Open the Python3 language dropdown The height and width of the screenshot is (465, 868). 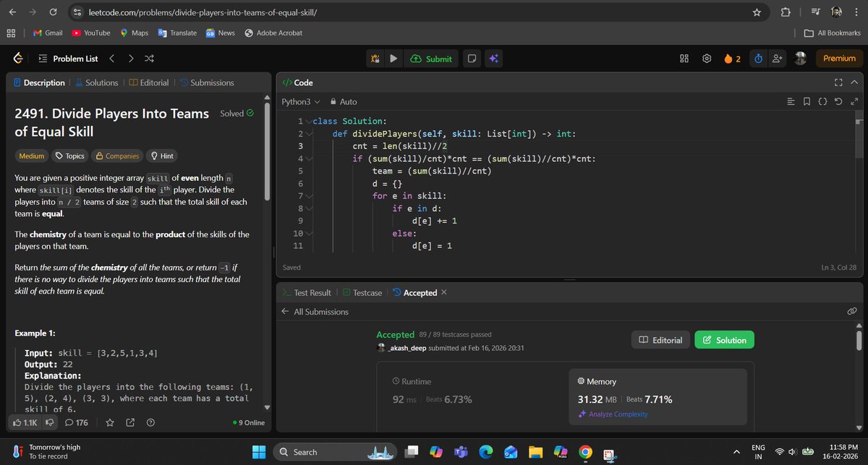(x=301, y=102)
